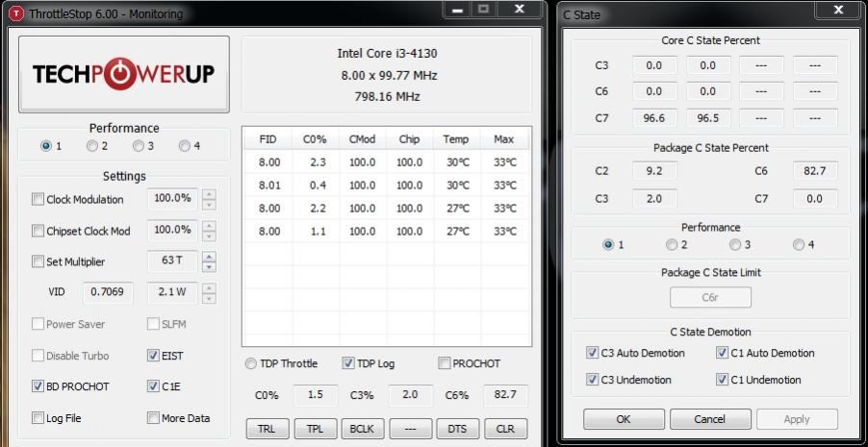Viewport: 868px width, 447px height.
Task: Select Performance profile 3 in ThrottleStop
Action: pyautogui.click(x=139, y=146)
